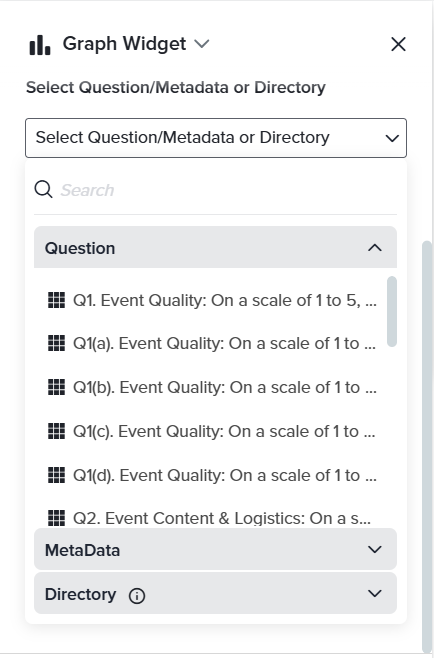
Task: Select Q2 Event Content & Logistics question
Action: (212, 518)
